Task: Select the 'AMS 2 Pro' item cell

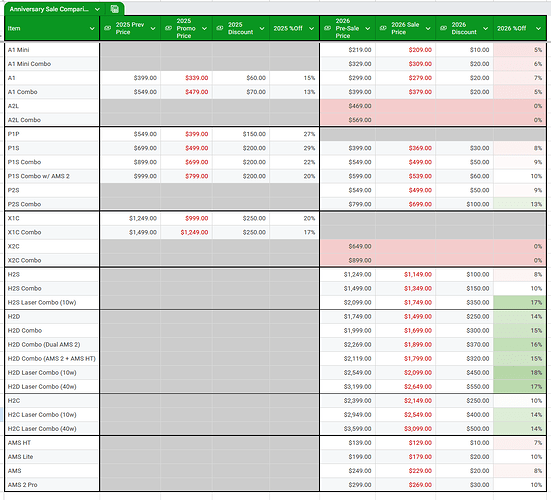Action: [x=52, y=485]
